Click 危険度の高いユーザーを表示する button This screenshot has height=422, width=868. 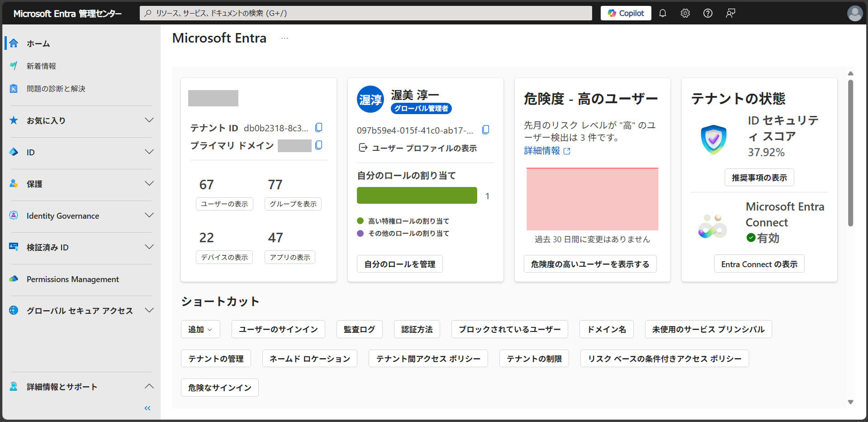(x=590, y=264)
